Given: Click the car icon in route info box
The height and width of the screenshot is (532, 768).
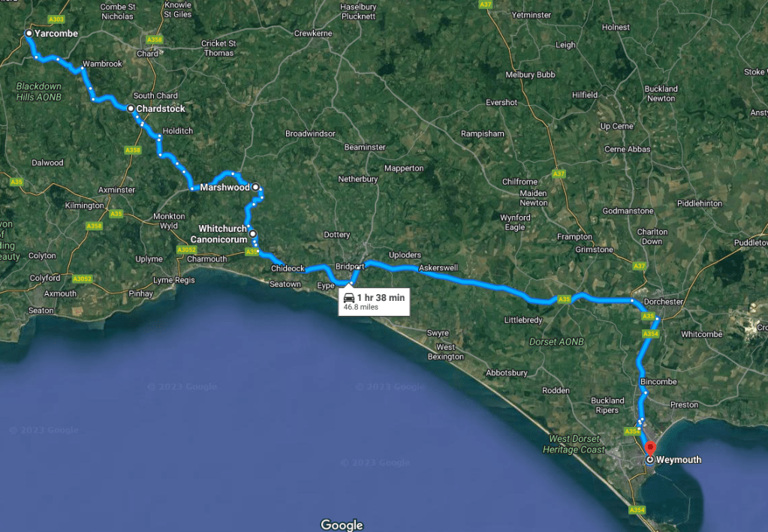Looking at the screenshot, I should pos(349,298).
